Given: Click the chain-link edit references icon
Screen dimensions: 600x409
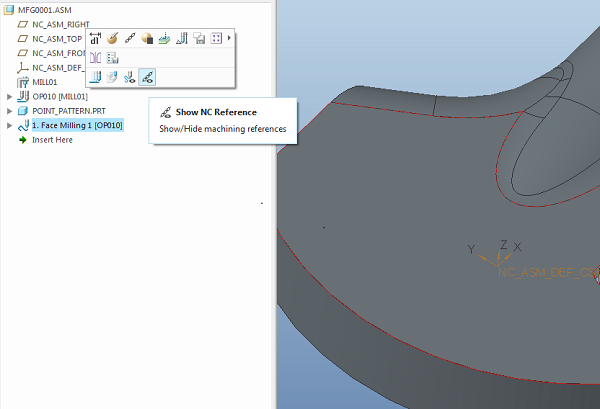Looking at the screenshot, I should 130,38.
